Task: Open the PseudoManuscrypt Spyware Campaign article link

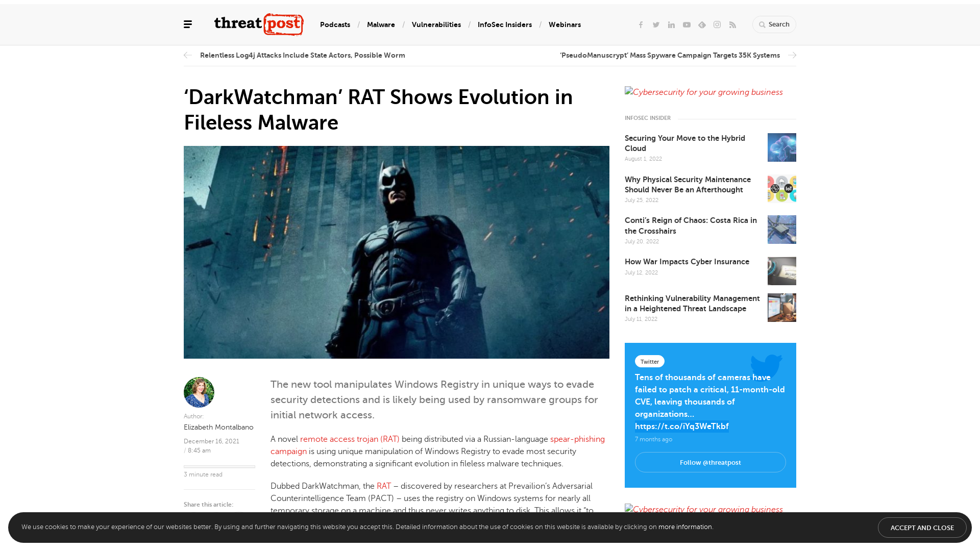Action: (670, 55)
